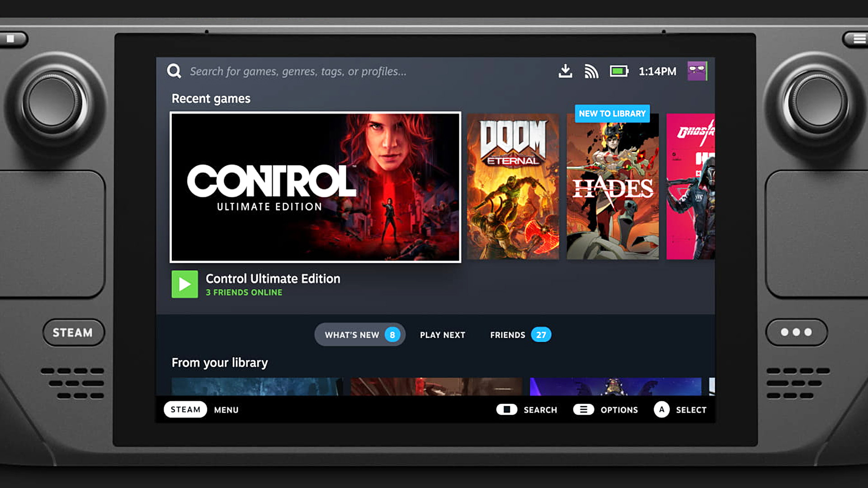
Task: Open the purple profile avatar
Action: [x=697, y=71]
